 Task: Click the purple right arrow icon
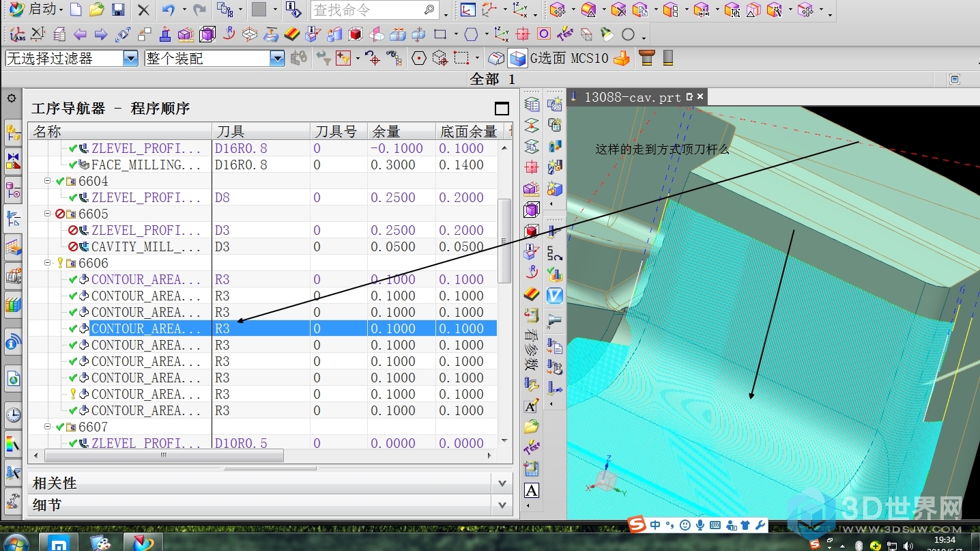(101, 34)
